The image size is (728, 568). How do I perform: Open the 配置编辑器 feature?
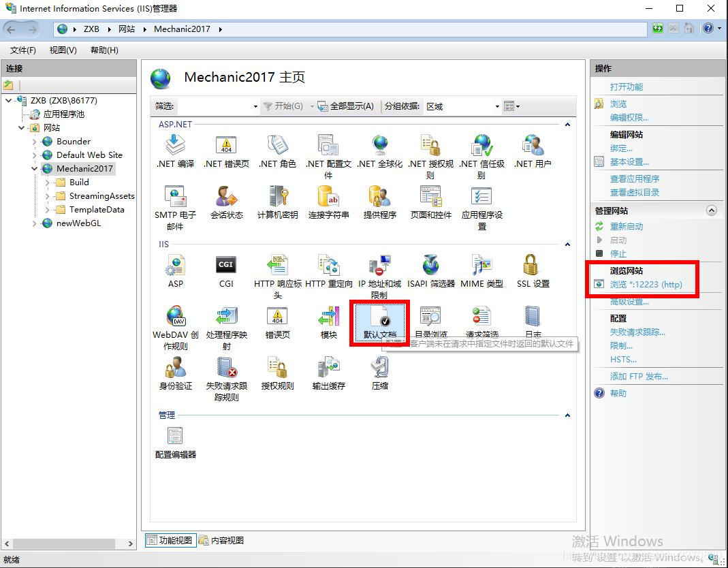(x=176, y=443)
